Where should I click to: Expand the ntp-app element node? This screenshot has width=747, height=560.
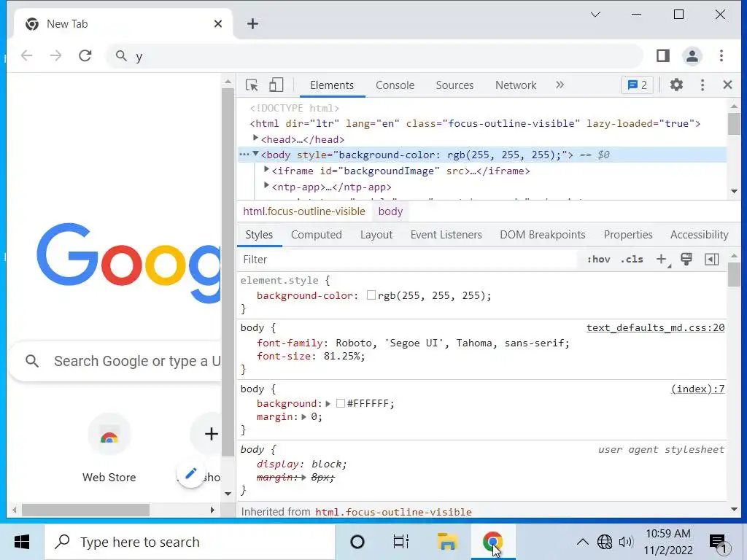(x=267, y=186)
